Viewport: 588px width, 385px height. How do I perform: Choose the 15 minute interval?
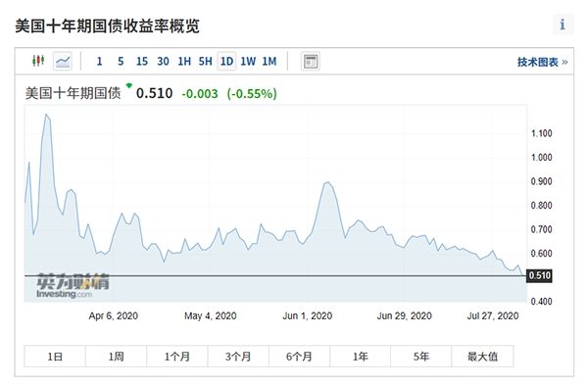point(142,61)
